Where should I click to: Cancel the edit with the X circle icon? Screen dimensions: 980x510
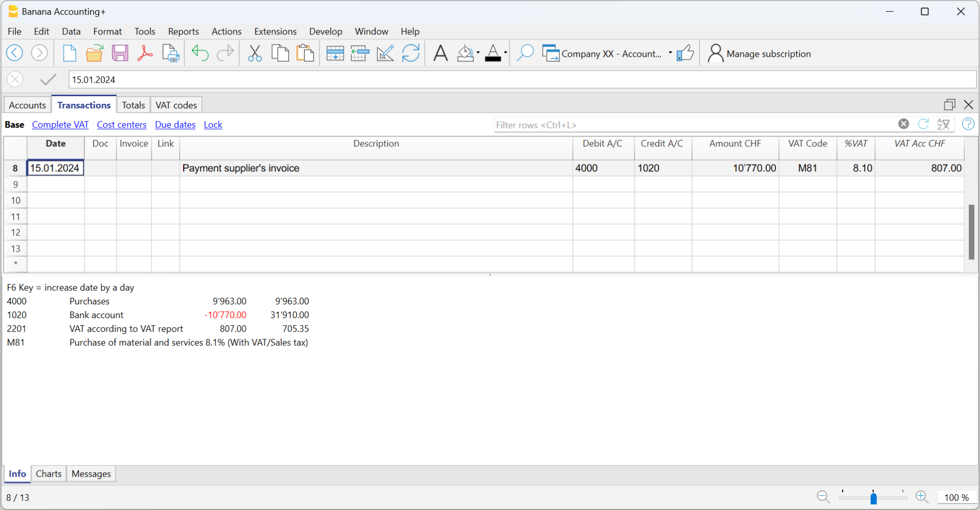tap(15, 80)
